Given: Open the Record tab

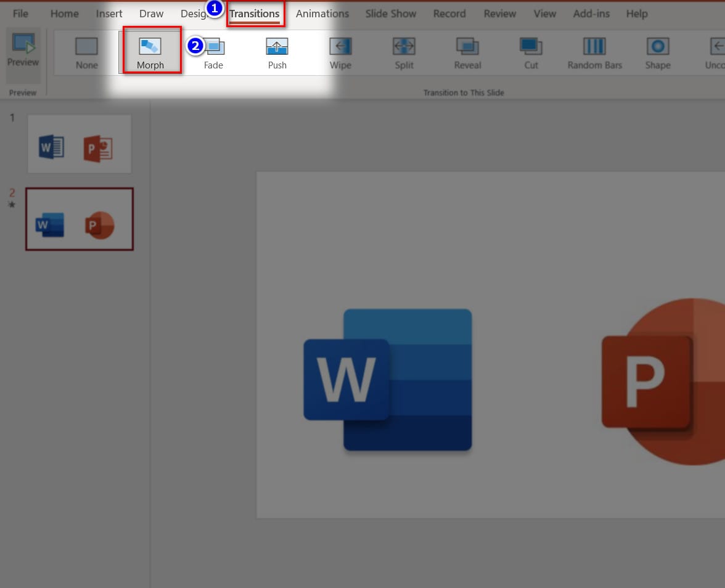Looking at the screenshot, I should (449, 14).
